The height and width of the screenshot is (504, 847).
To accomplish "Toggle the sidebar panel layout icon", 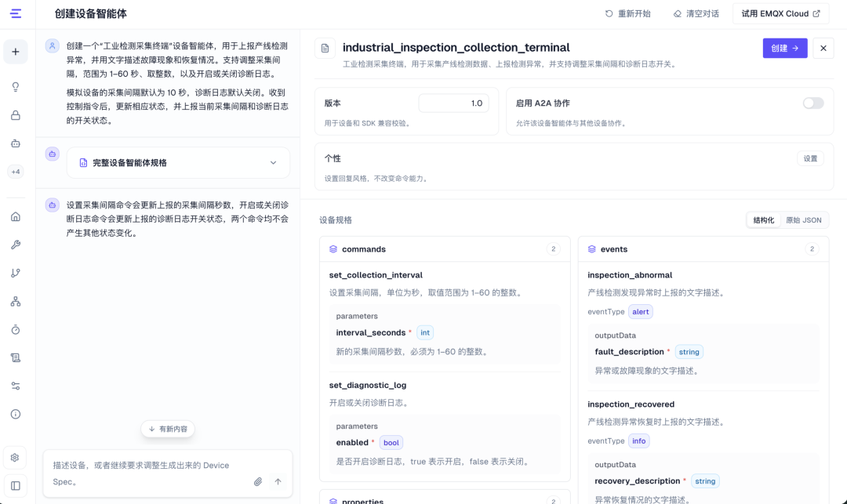I will pyautogui.click(x=16, y=486).
